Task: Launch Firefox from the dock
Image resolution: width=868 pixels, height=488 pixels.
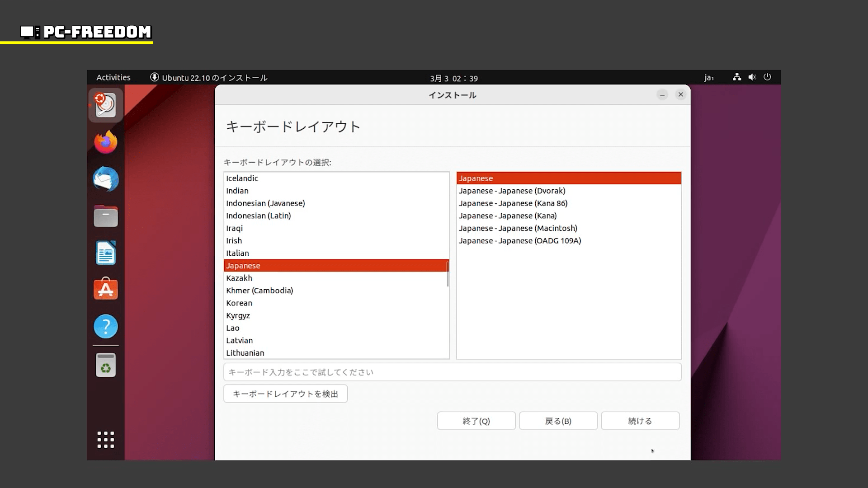Action: (x=105, y=142)
